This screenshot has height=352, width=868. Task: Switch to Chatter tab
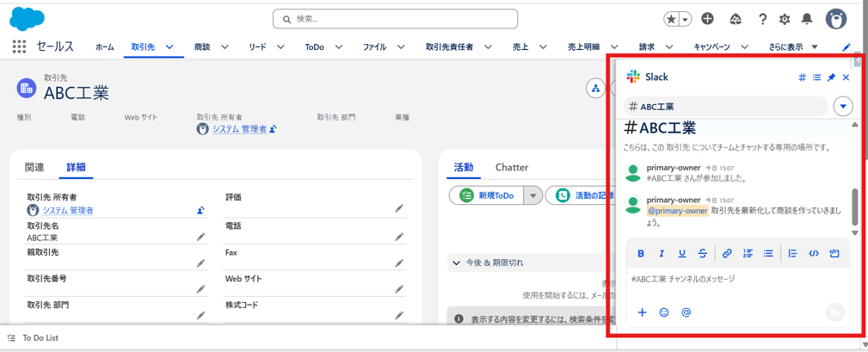512,167
